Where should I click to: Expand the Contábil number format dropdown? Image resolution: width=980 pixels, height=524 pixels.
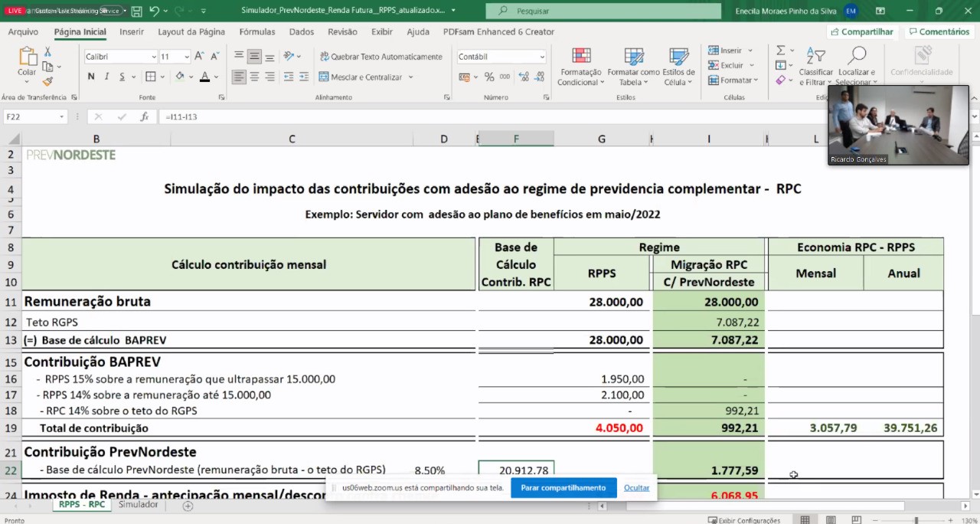[x=542, y=57]
